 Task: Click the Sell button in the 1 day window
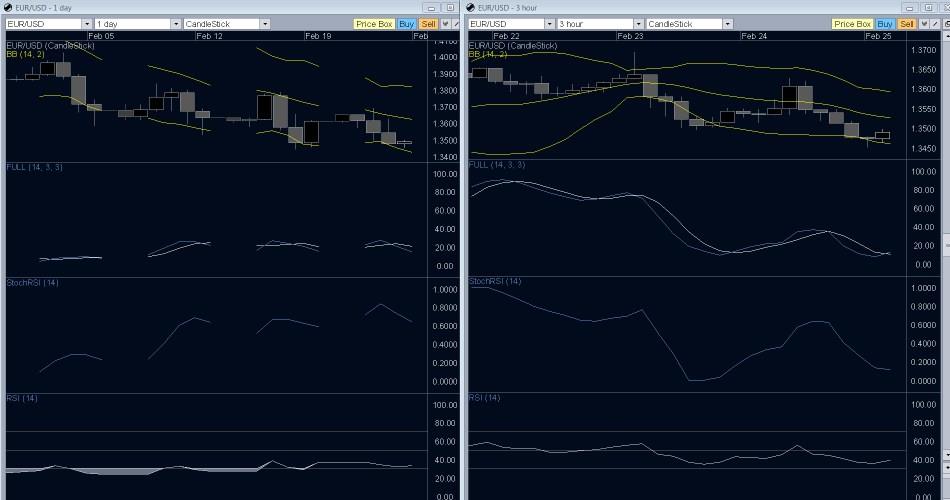(428, 24)
